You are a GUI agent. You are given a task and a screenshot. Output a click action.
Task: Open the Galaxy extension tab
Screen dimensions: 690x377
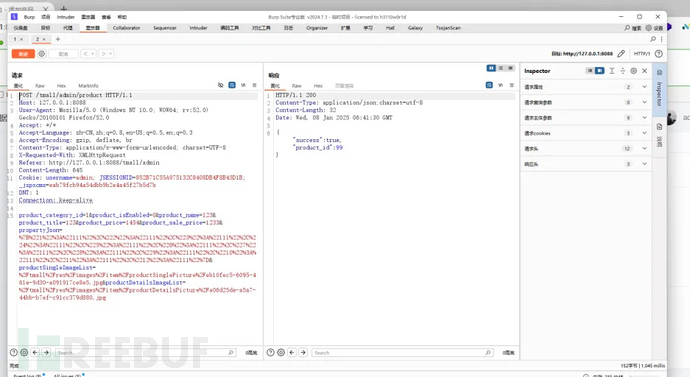coord(415,28)
